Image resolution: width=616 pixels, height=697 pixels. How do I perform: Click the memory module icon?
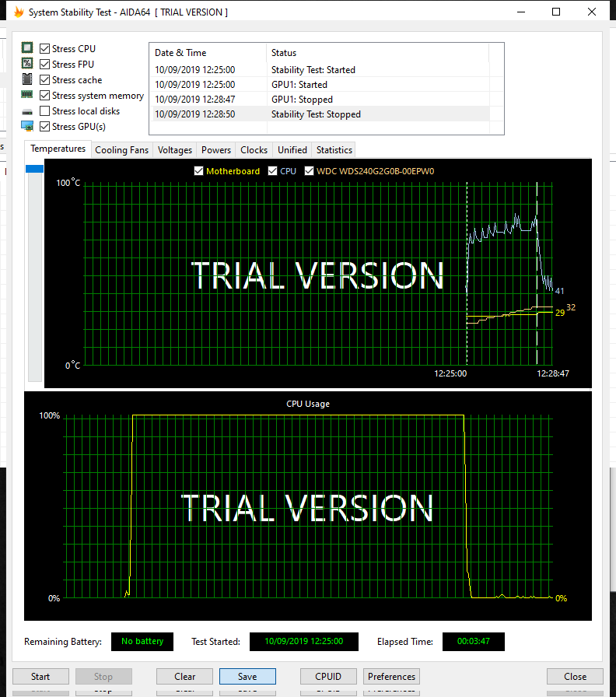(x=27, y=95)
